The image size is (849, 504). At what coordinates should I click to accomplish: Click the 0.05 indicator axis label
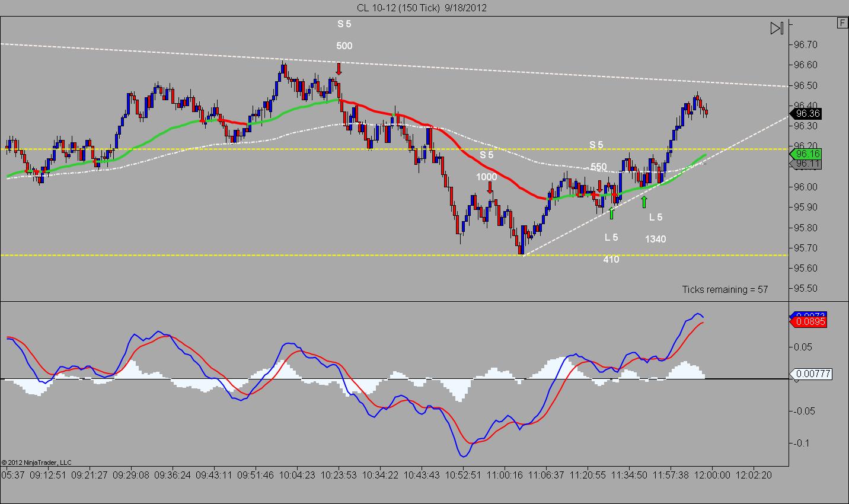(x=802, y=346)
